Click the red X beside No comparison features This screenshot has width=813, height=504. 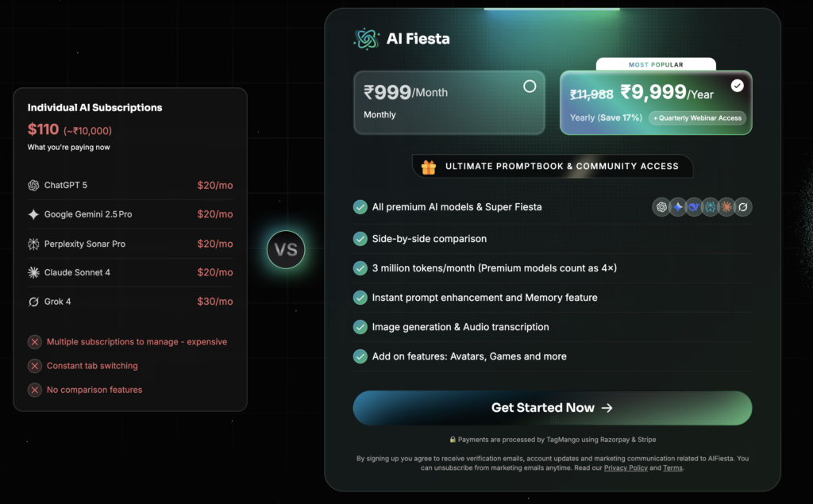[x=35, y=390]
